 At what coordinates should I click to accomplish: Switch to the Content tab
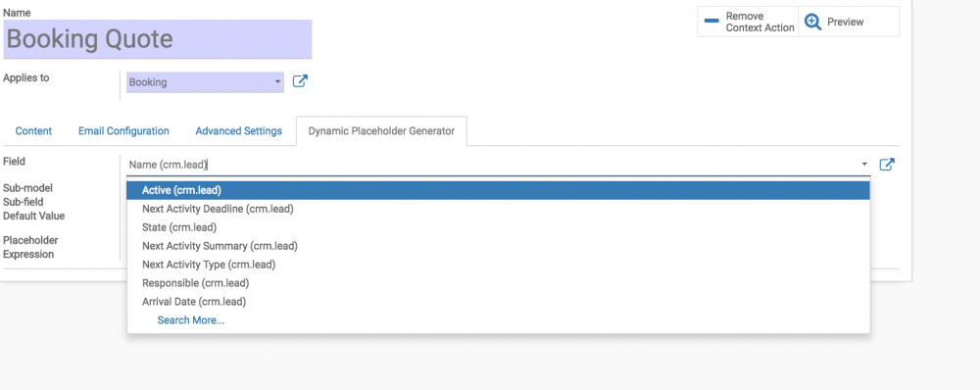[x=33, y=131]
